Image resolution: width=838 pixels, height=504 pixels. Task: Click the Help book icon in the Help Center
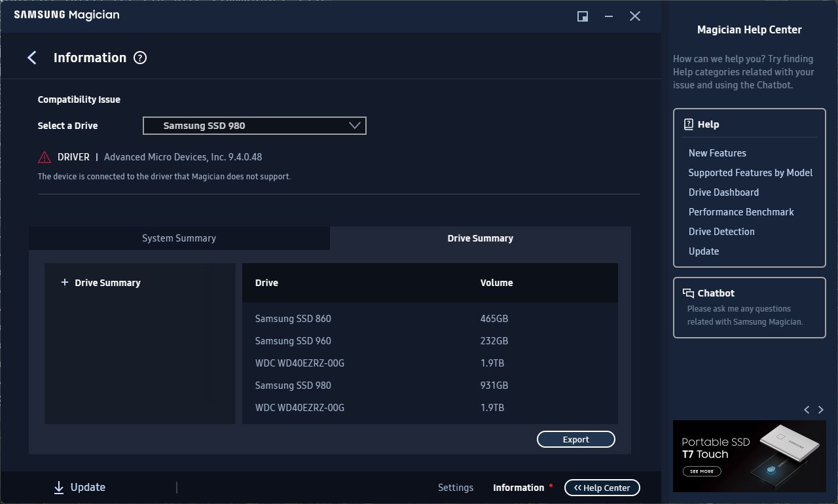[x=689, y=124]
